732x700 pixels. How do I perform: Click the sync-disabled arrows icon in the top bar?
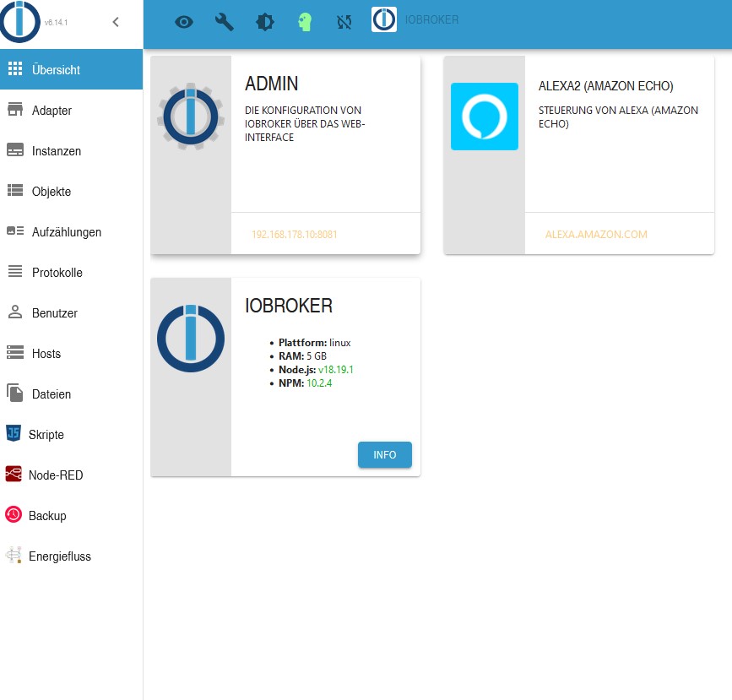344,22
